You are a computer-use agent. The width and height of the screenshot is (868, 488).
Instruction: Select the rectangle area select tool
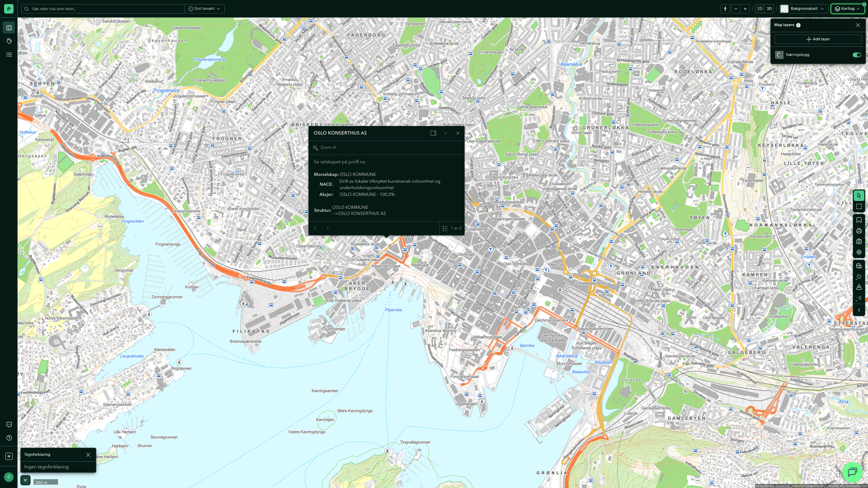click(859, 206)
